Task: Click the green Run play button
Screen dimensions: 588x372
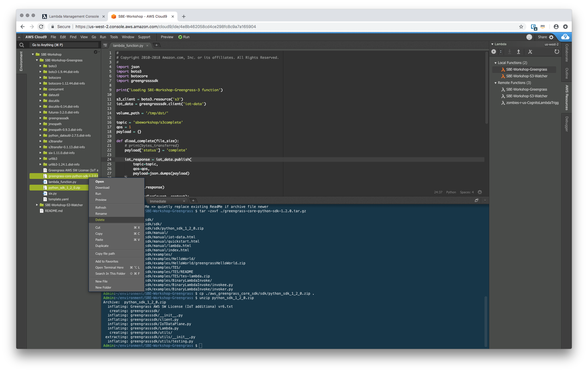Action: (180, 37)
